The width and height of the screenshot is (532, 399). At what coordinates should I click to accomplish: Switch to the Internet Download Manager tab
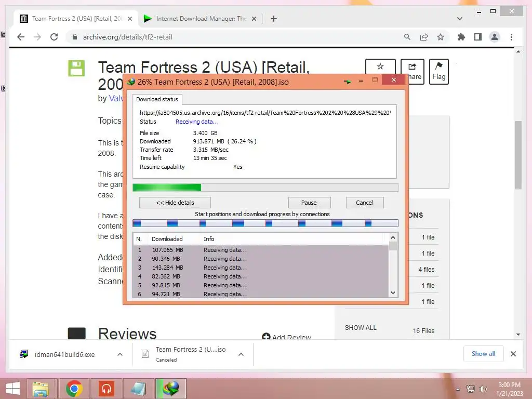[x=200, y=19]
